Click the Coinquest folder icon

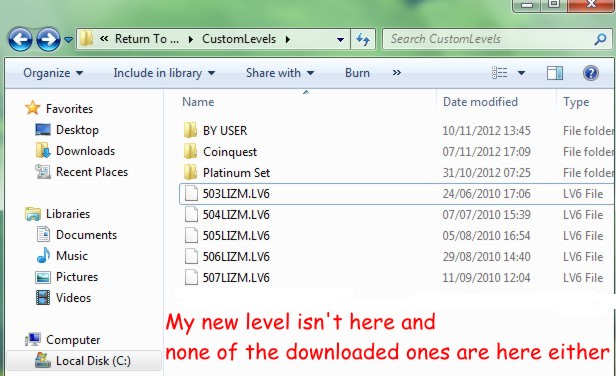[191, 151]
